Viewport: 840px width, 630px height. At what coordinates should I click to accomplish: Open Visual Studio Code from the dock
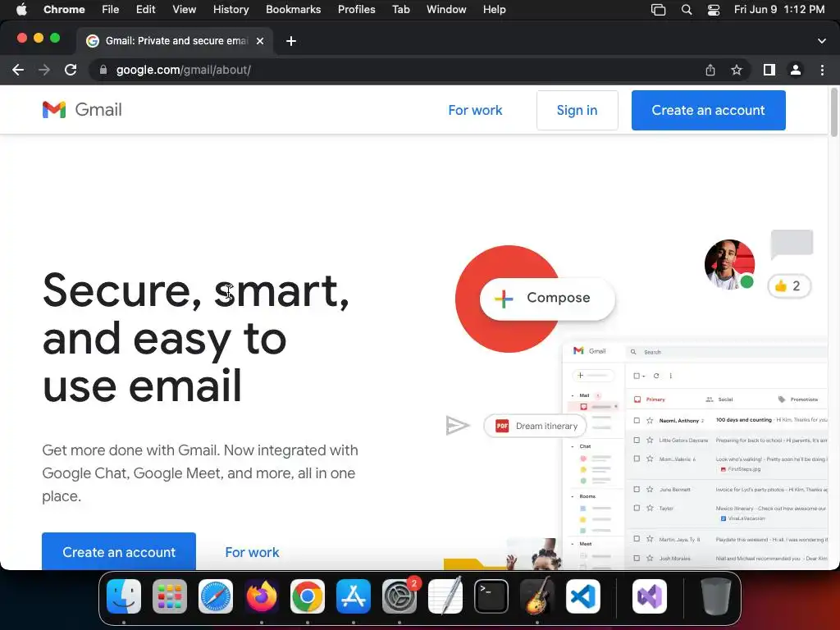pyautogui.click(x=583, y=596)
